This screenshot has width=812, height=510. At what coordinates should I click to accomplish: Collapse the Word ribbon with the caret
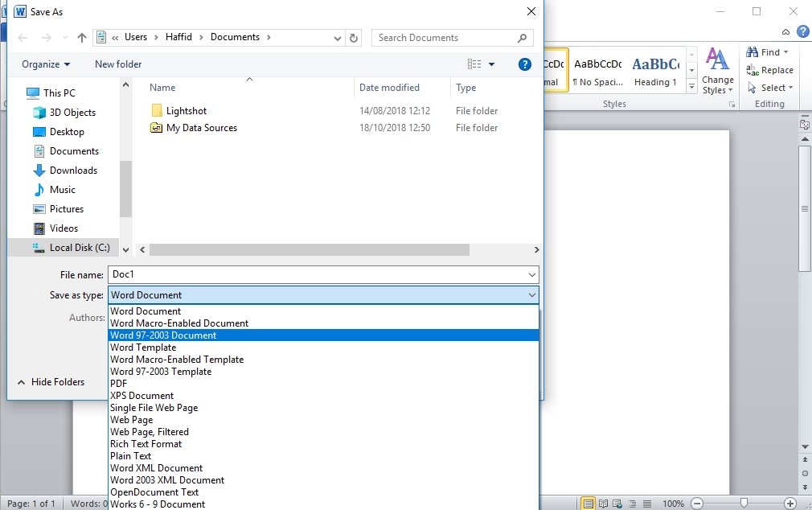[x=785, y=32]
